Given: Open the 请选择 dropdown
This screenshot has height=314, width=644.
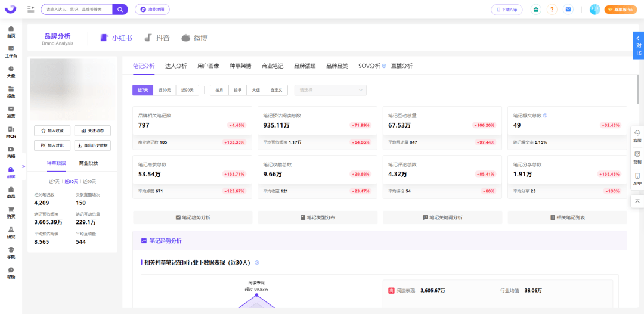Looking at the screenshot, I should [x=330, y=90].
